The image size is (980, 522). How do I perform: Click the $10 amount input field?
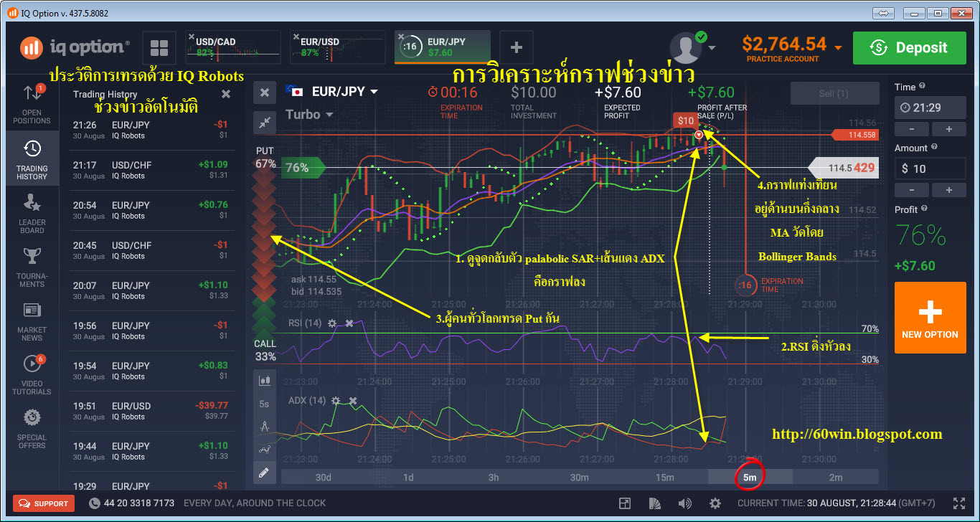[x=930, y=169]
